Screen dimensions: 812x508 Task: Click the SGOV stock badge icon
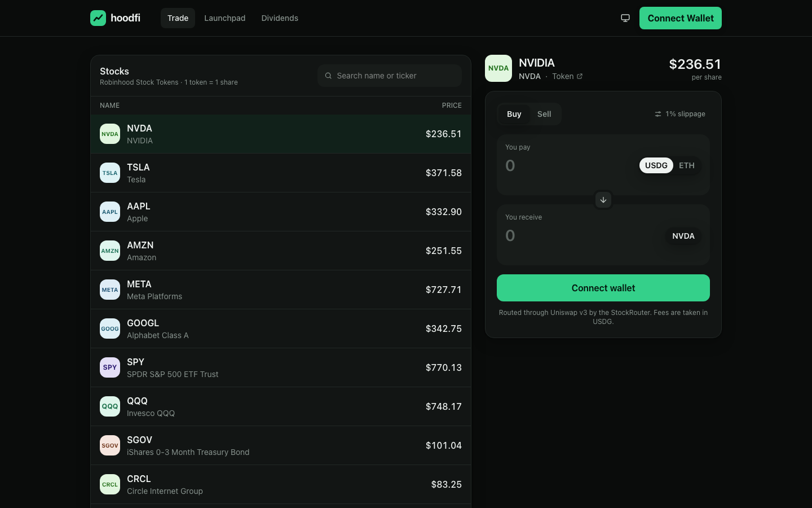pyautogui.click(x=110, y=445)
